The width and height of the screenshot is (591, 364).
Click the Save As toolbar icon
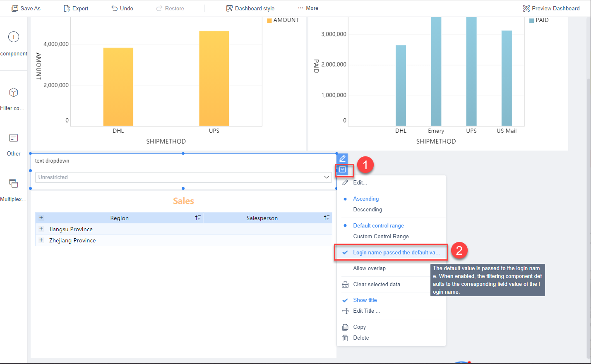pyautogui.click(x=15, y=8)
